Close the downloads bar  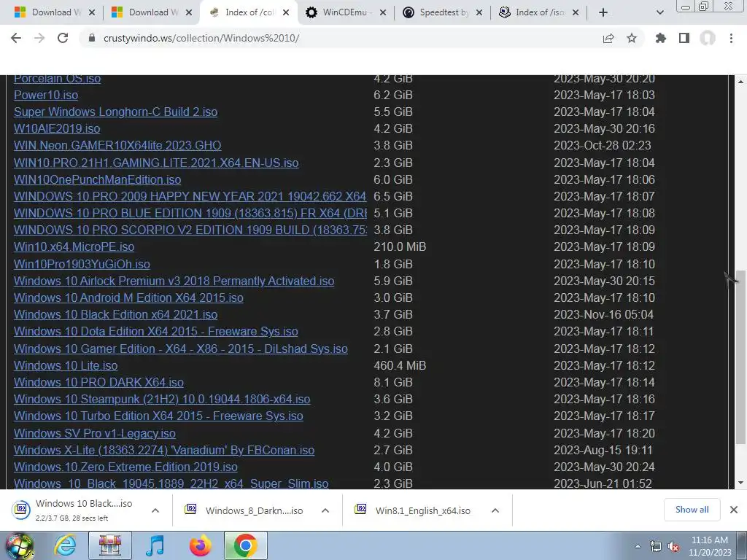click(x=734, y=510)
